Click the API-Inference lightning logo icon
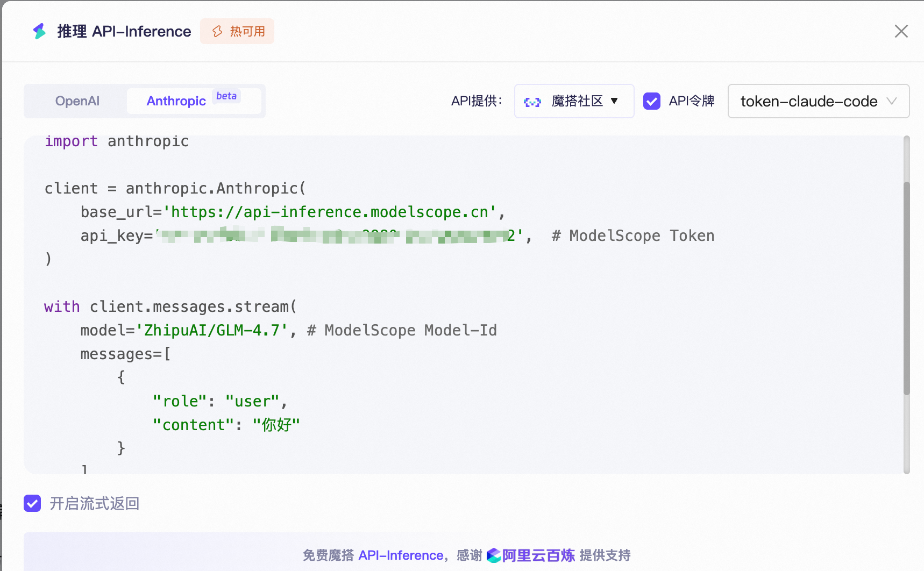Screen dimensions: 924x571 coord(39,31)
